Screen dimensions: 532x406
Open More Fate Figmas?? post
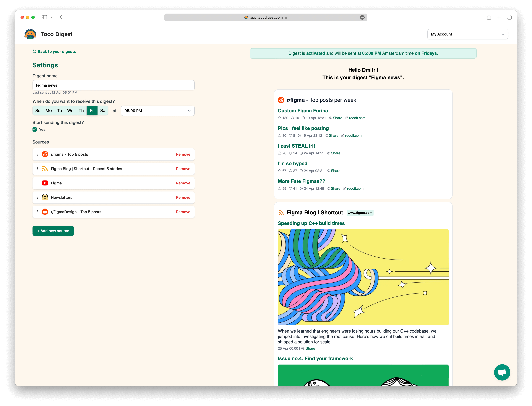301,181
